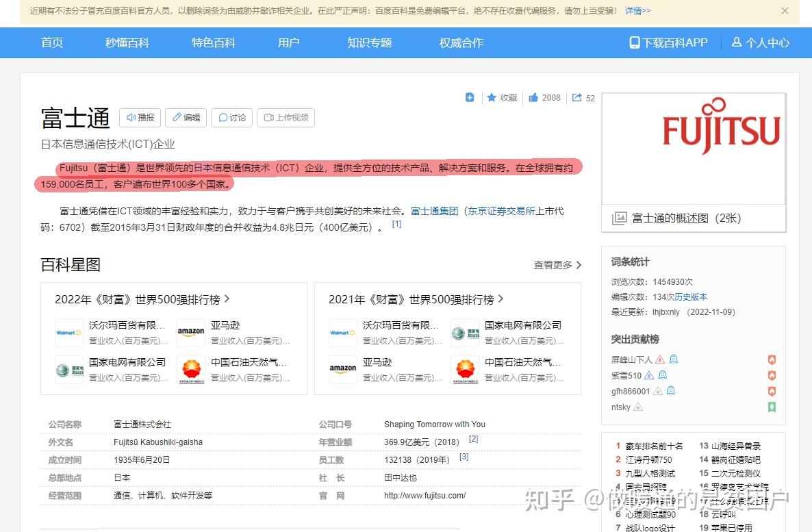Image resolution: width=812 pixels, height=532 pixels.
Task: Open 权威合作 navigation item
Action: coord(461,42)
